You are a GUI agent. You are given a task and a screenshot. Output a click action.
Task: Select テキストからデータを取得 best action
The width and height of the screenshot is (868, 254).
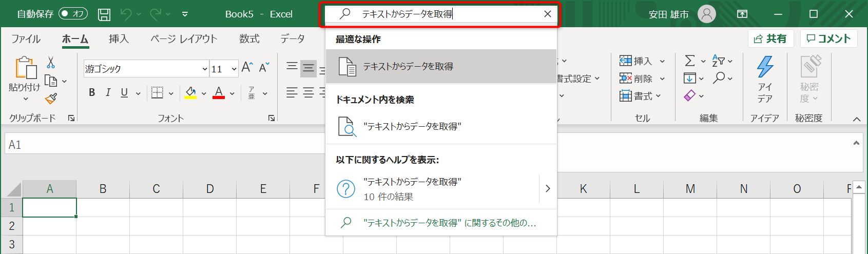pyautogui.click(x=441, y=67)
